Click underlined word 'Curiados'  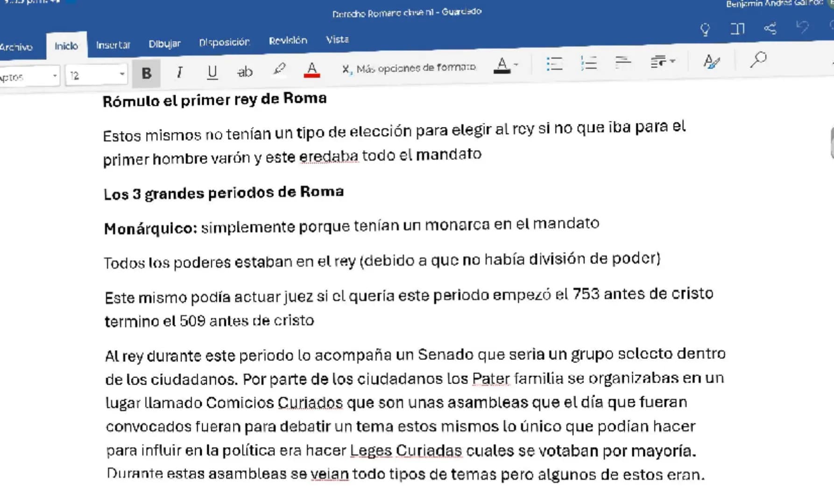[x=310, y=402]
